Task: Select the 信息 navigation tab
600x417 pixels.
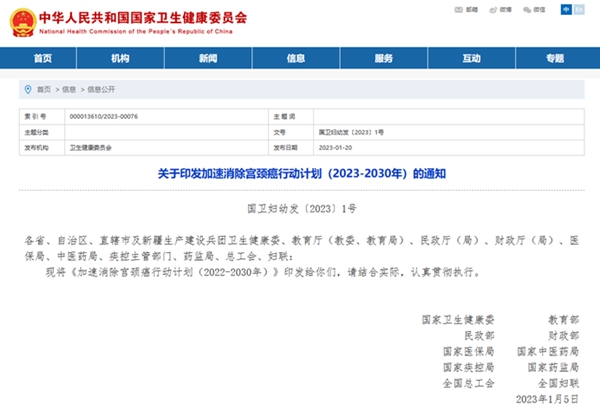Action: click(296, 59)
